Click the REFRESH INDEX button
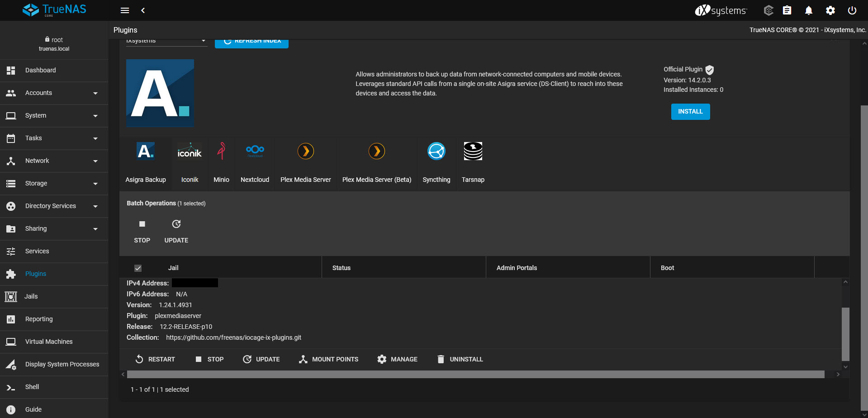The width and height of the screenshot is (868, 418). 251,43
